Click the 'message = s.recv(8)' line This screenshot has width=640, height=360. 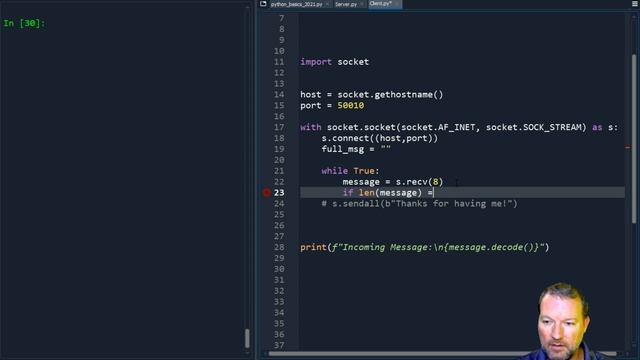(x=393, y=182)
